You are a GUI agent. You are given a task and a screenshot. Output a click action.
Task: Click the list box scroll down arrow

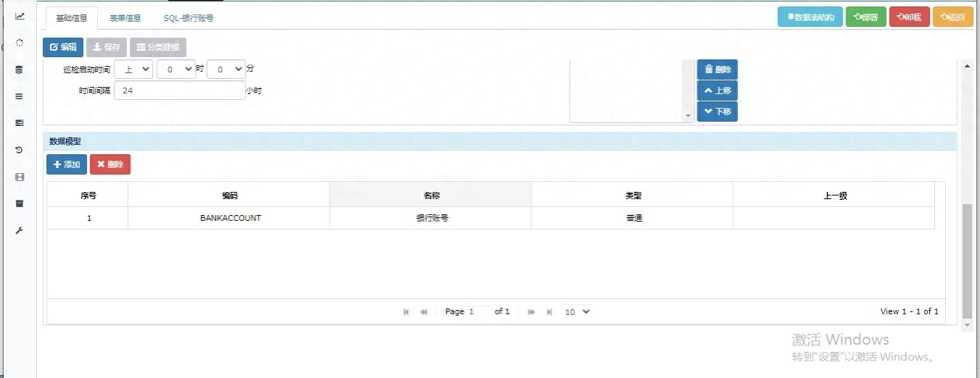[689, 116]
